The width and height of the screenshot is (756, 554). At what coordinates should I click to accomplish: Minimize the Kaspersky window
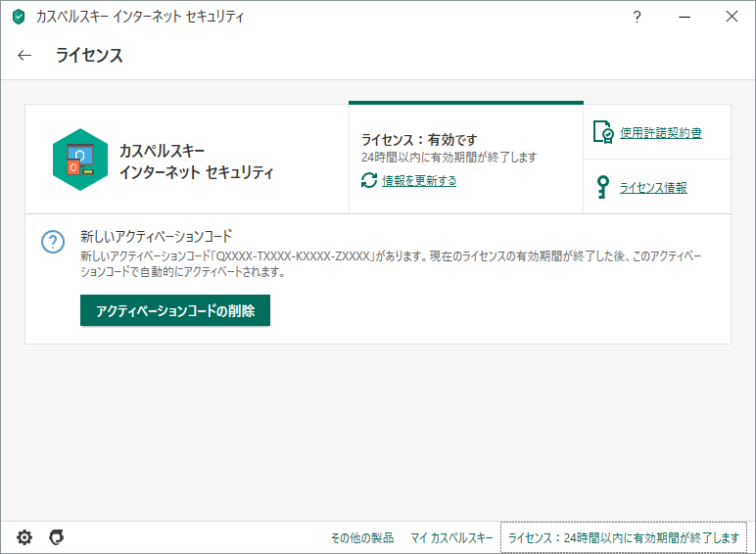pos(684,17)
